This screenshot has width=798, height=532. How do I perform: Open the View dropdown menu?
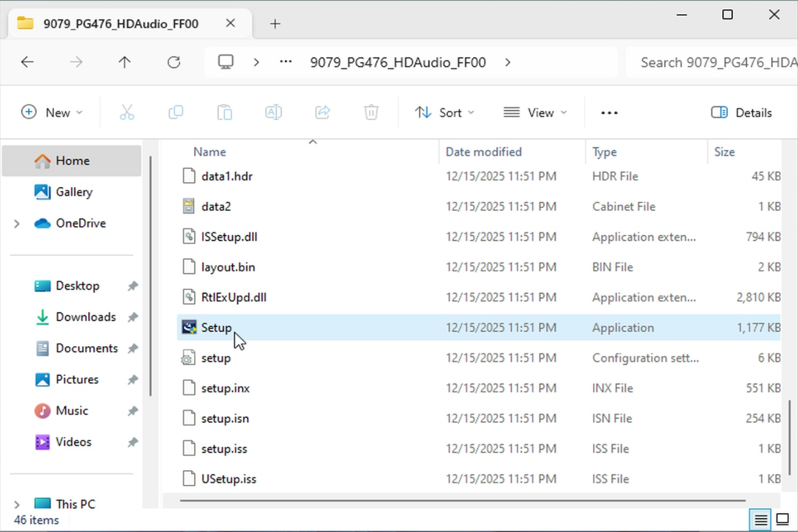click(535, 113)
